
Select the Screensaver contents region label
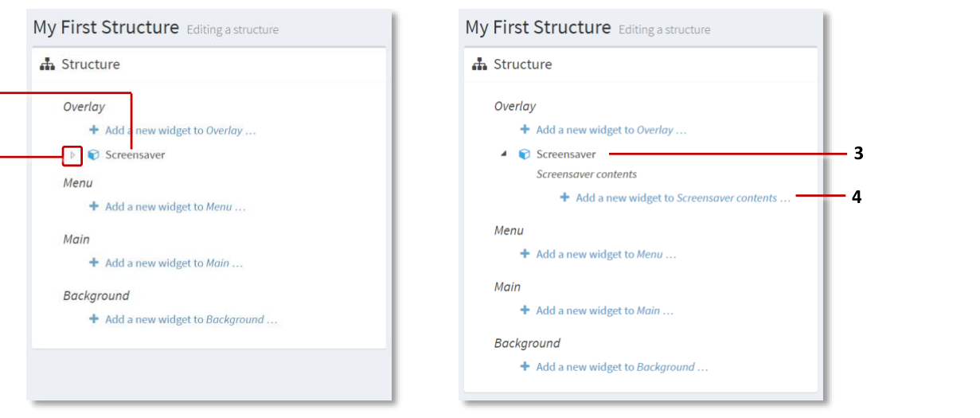586,174
